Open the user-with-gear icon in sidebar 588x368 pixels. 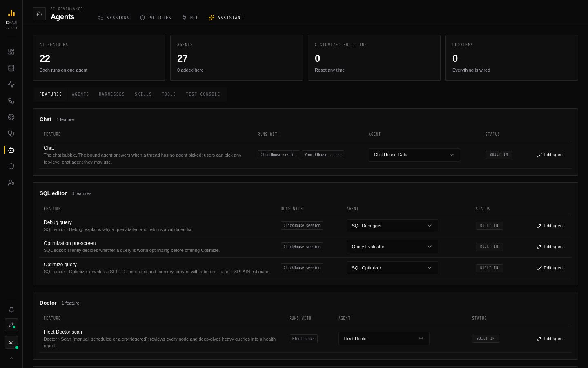coord(11,183)
